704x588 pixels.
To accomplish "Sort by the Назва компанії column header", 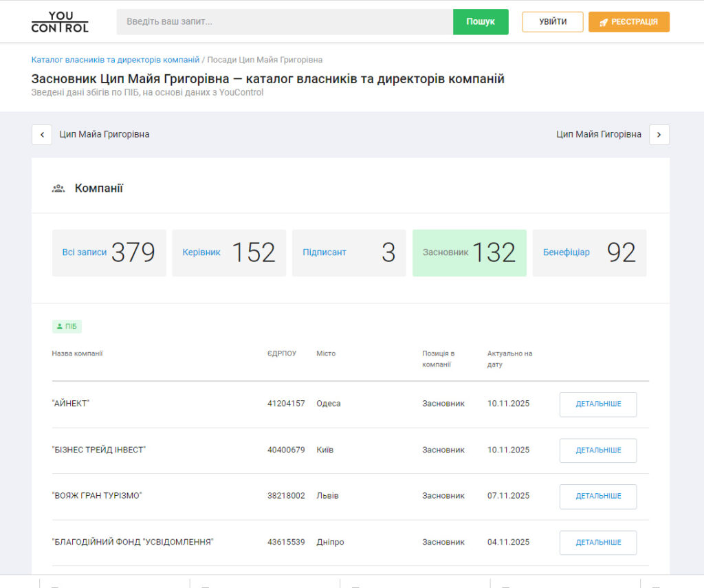I will click(x=77, y=353).
